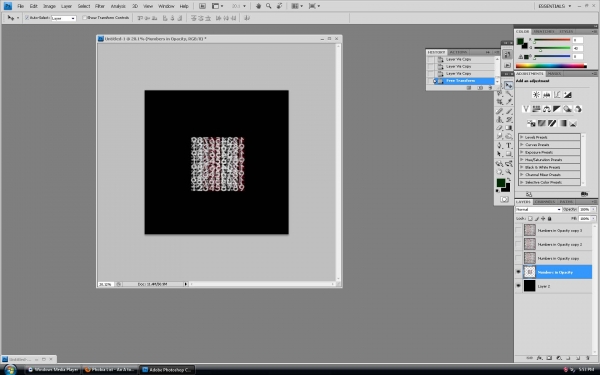
Task: Click the foreground color swatch in toolbox
Action: click(501, 183)
